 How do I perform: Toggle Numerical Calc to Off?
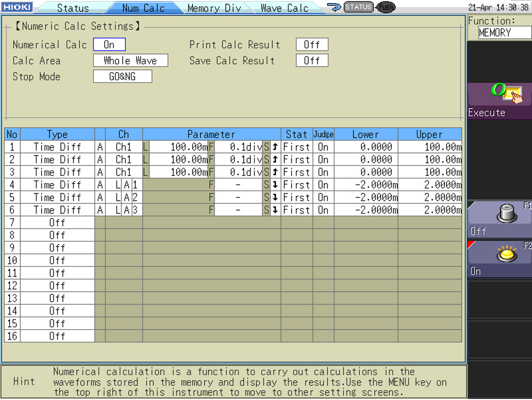(109, 44)
